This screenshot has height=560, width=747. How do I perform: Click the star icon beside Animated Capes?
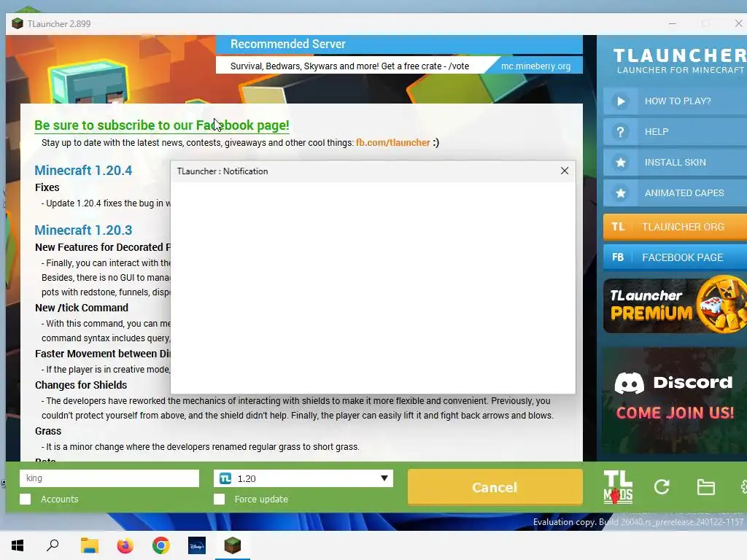click(621, 192)
